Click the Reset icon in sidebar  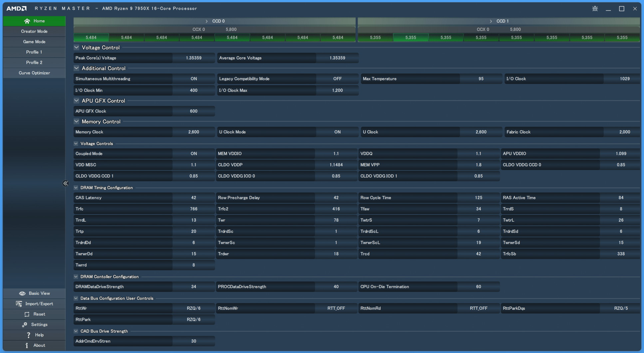tap(27, 314)
